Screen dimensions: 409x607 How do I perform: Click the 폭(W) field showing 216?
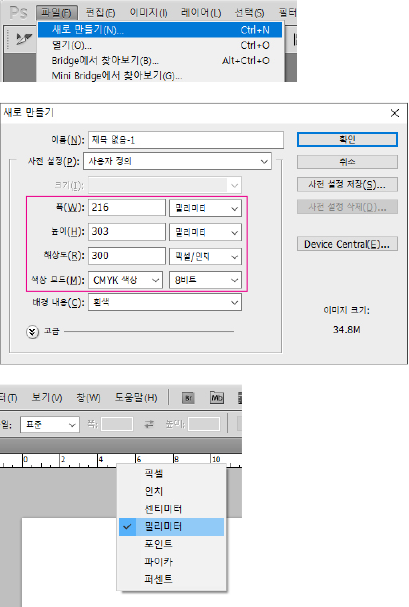[127, 207]
